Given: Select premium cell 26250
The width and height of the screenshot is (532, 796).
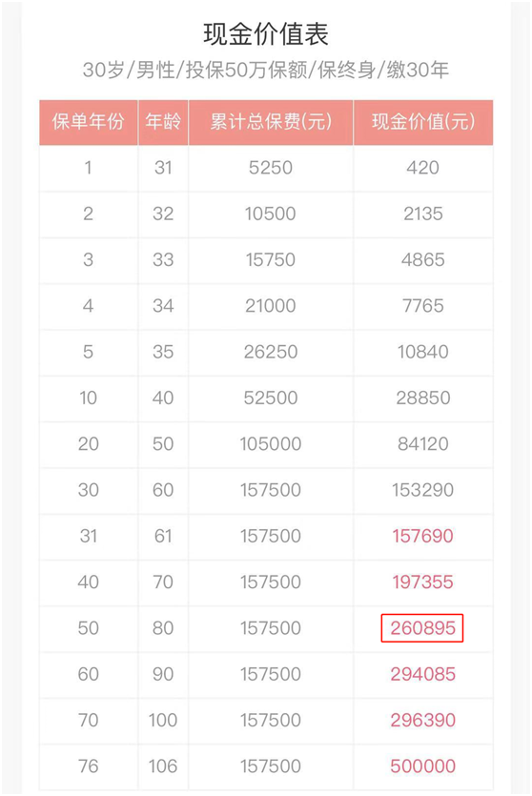Looking at the screenshot, I should pyautogui.click(x=271, y=352).
